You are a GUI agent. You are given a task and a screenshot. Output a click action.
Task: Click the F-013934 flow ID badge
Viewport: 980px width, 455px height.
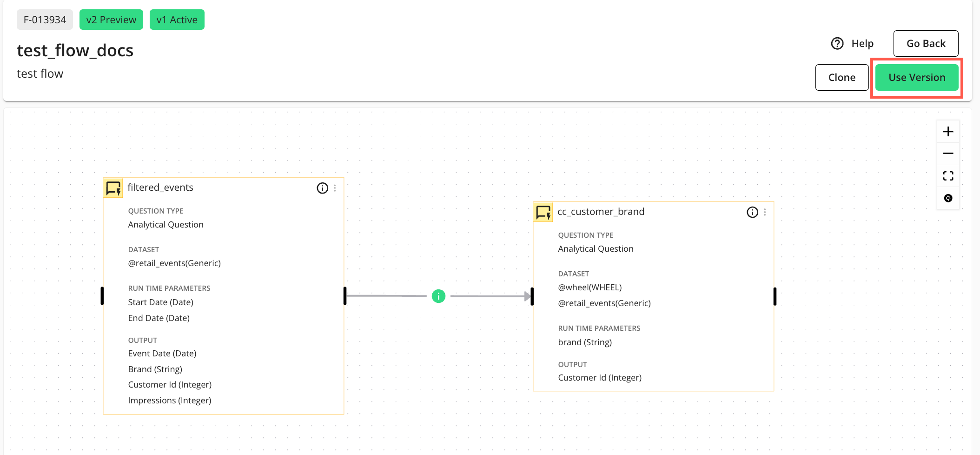[45, 20]
